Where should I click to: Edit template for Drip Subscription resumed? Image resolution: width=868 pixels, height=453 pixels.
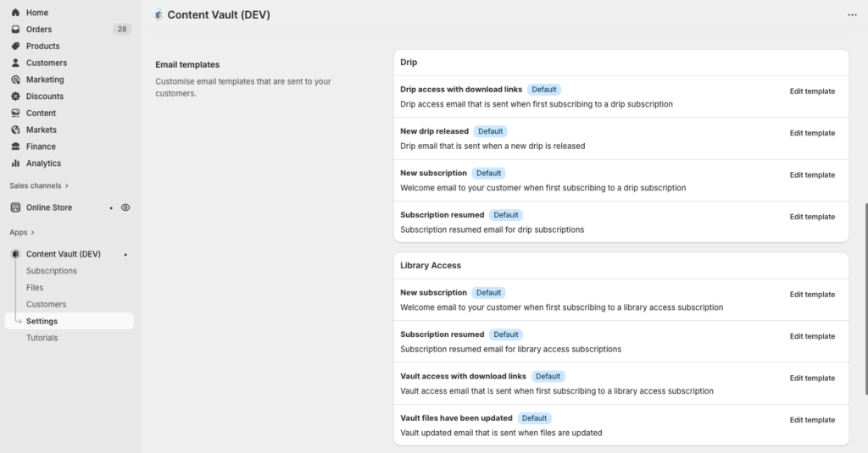(x=812, y=217)
